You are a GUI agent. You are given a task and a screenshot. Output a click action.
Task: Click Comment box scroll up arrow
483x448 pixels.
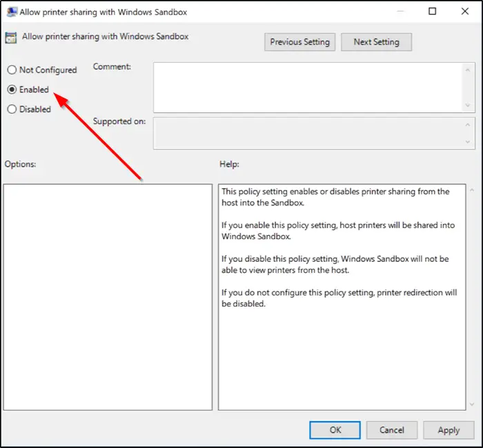(x=468, y=70)
